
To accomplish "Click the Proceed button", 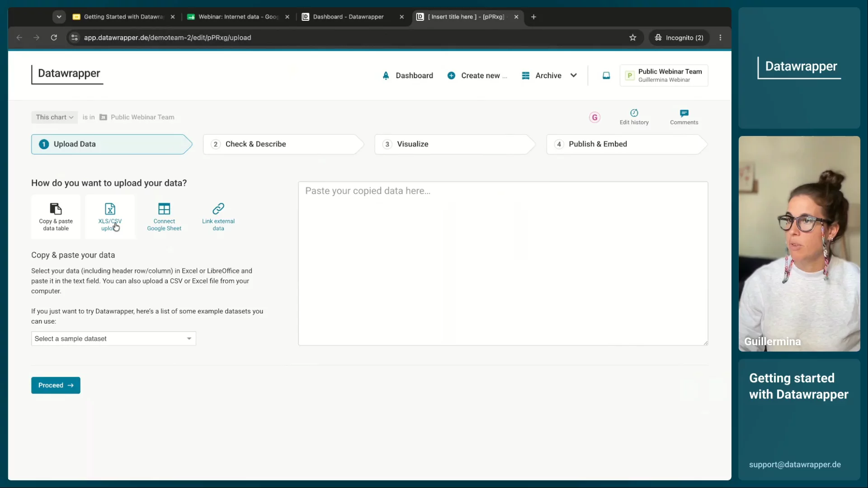I will click(x=56, y=385).
